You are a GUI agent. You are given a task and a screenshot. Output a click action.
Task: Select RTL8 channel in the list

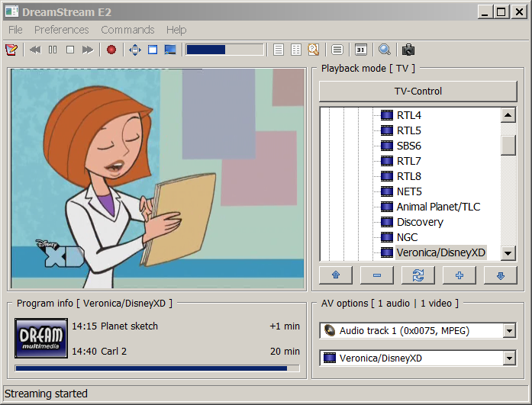click(409, 176)
